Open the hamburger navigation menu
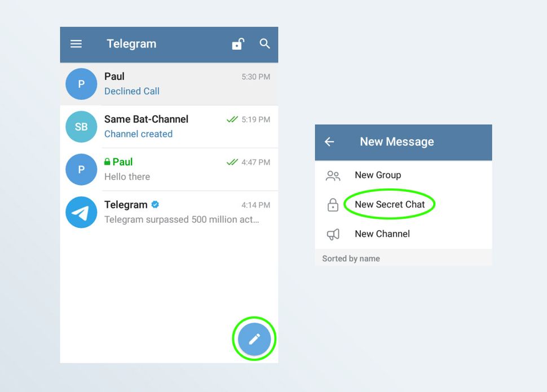 tap(76, 43)
